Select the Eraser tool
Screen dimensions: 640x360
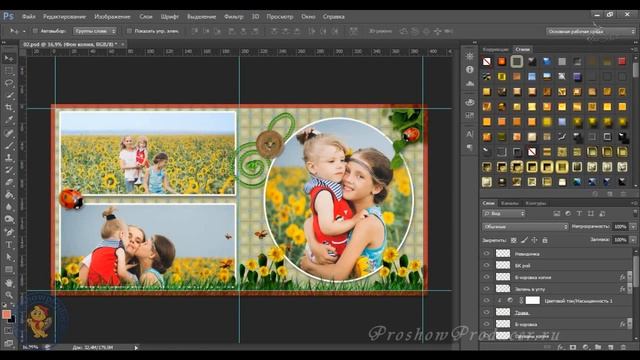click(x=9, y=182)
